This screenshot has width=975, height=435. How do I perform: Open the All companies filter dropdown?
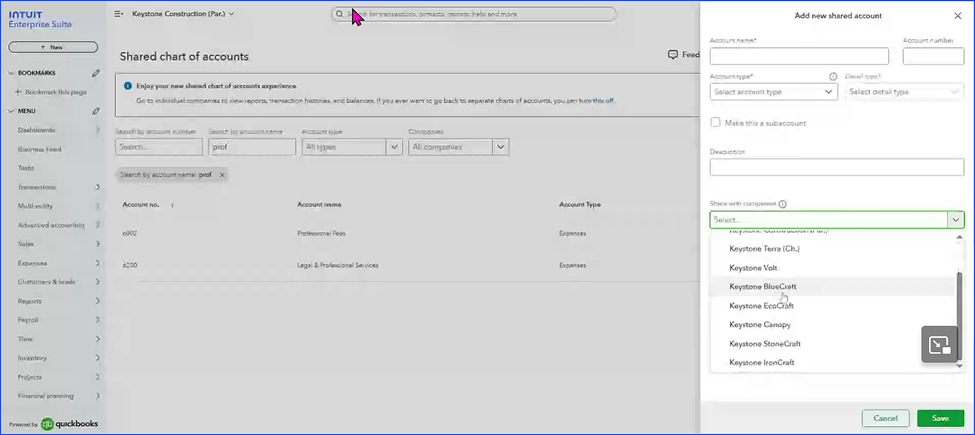click(x=459, y=147)
